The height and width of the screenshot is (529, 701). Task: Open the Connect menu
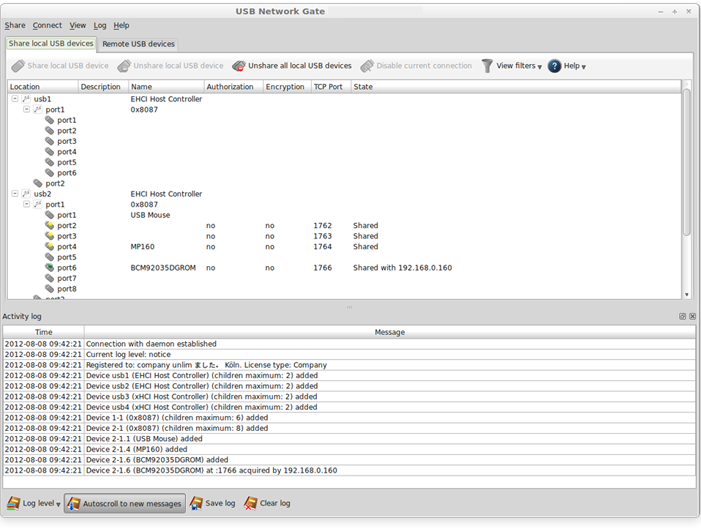[47, 25]
